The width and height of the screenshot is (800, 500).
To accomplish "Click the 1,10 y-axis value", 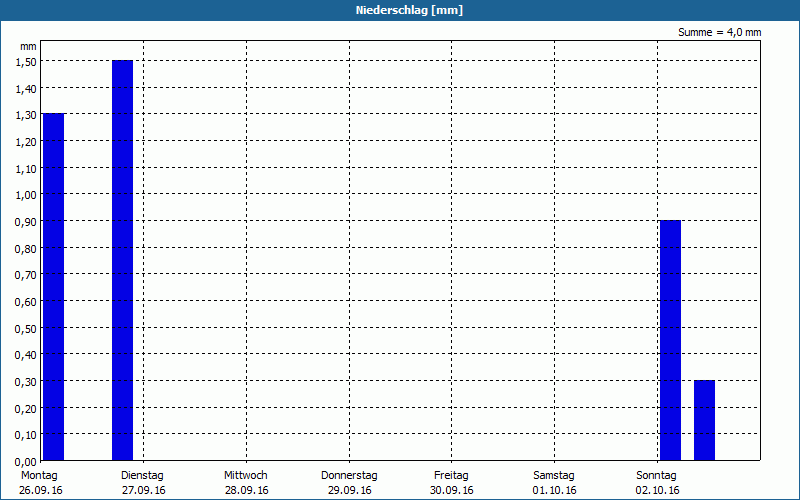I will (x=26, y=168).
